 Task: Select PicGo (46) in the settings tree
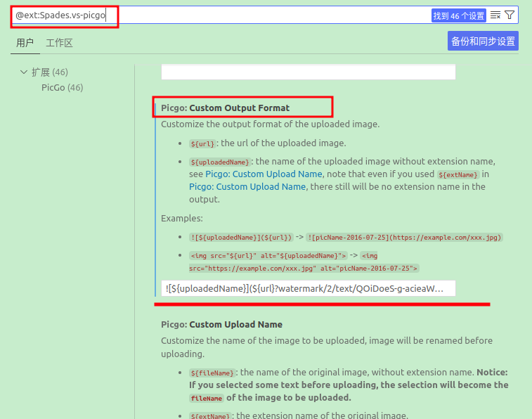(x=62, y=88)
